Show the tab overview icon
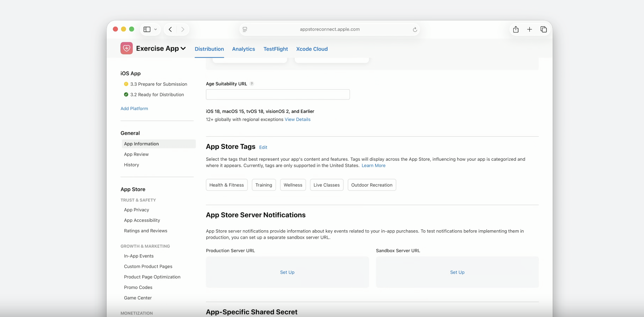644x317 pixels. 544,30
